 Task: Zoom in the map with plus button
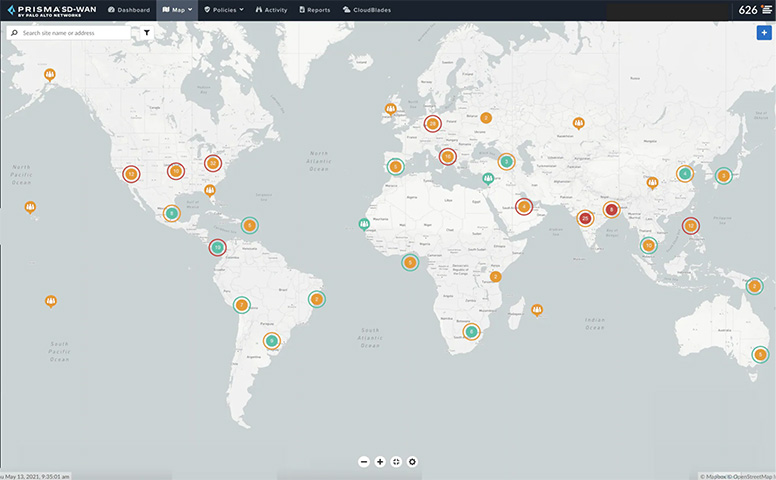(x=380, y=461)
